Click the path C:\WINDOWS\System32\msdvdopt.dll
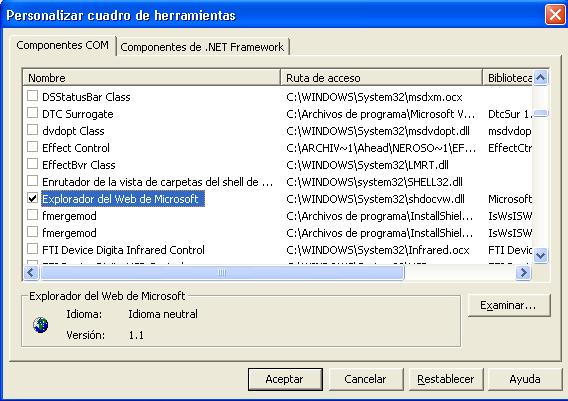The width and height of the screenshot is (568, 401). pos(378,131)
